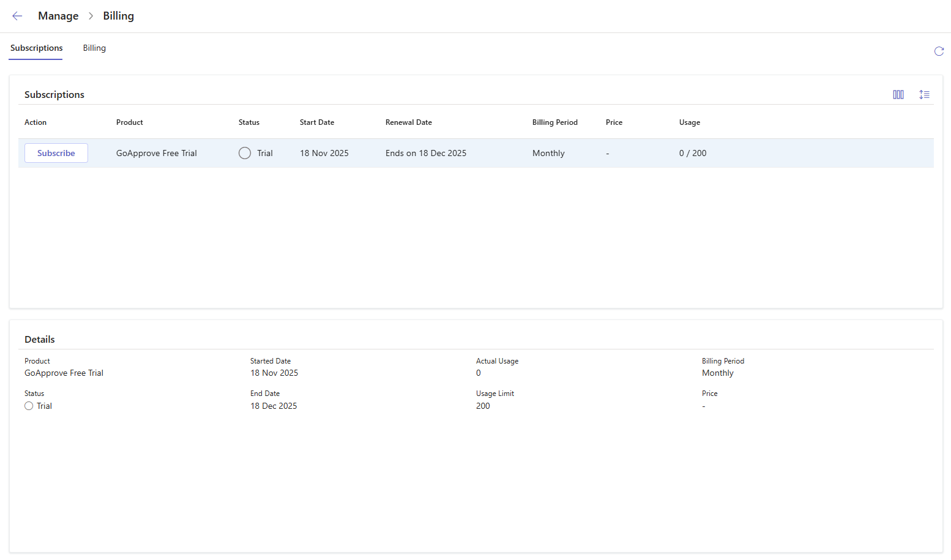Viewport: 951px width, 560px height.
Task: Go to Manage in the breadcrumb
Action: pyautogui.click(x=58, y=16)
